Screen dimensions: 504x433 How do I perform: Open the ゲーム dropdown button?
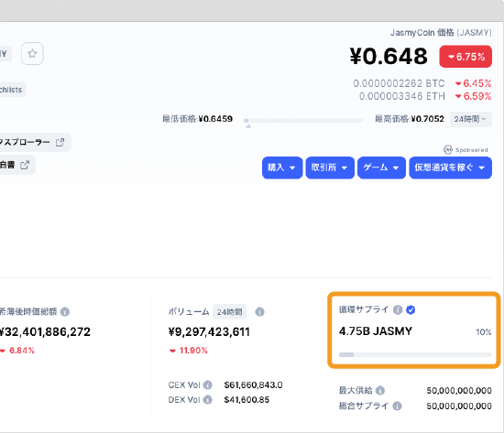(381, 168)
